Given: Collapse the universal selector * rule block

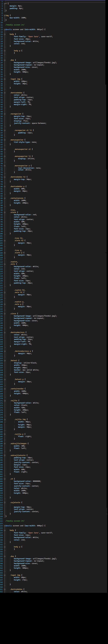Looking at the screenshot, I should [4, 4].
